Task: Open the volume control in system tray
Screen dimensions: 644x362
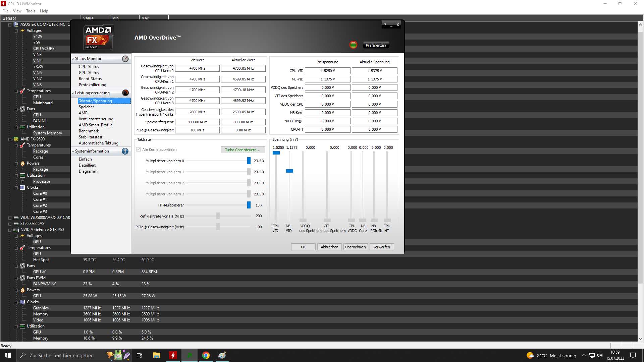Action: 600,355
